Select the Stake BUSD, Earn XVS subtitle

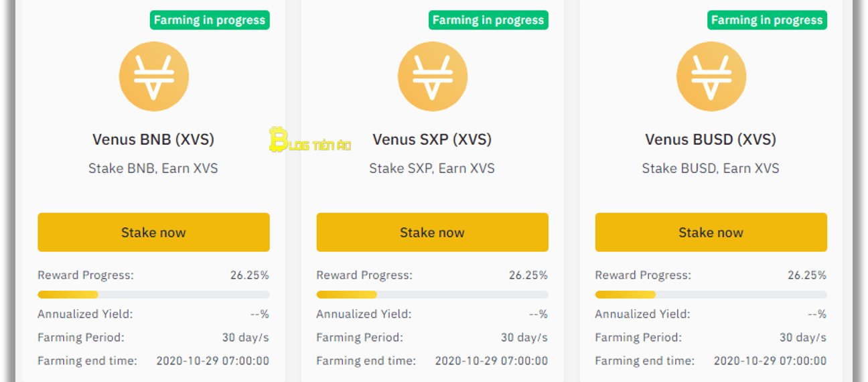[711, 168]
